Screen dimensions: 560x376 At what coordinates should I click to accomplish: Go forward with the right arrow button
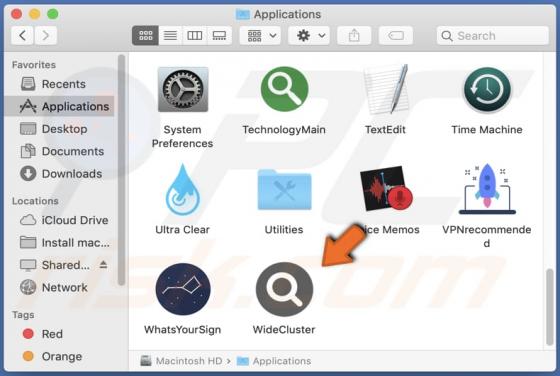[45, 35]
